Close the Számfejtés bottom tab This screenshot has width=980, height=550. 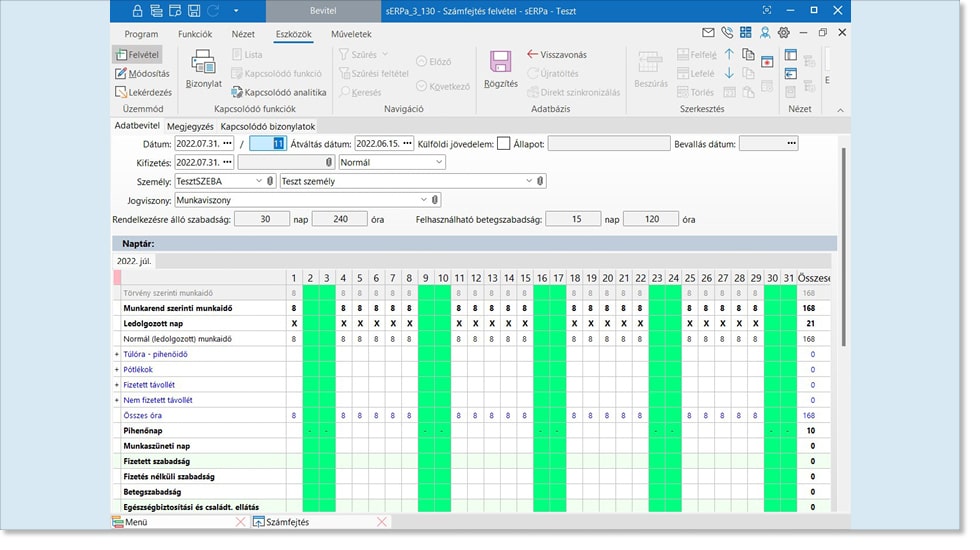point(382,522)
